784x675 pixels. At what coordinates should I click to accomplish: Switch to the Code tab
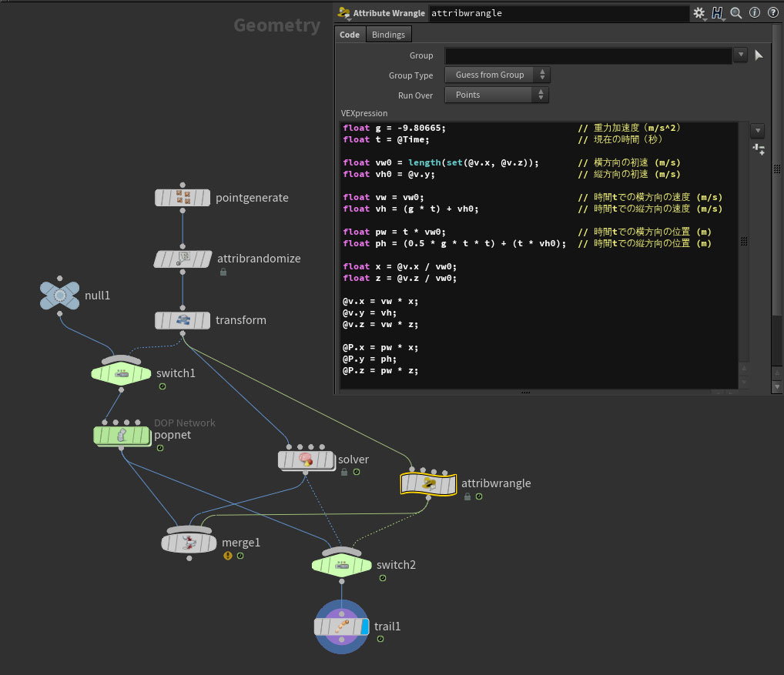click(350, 35)
